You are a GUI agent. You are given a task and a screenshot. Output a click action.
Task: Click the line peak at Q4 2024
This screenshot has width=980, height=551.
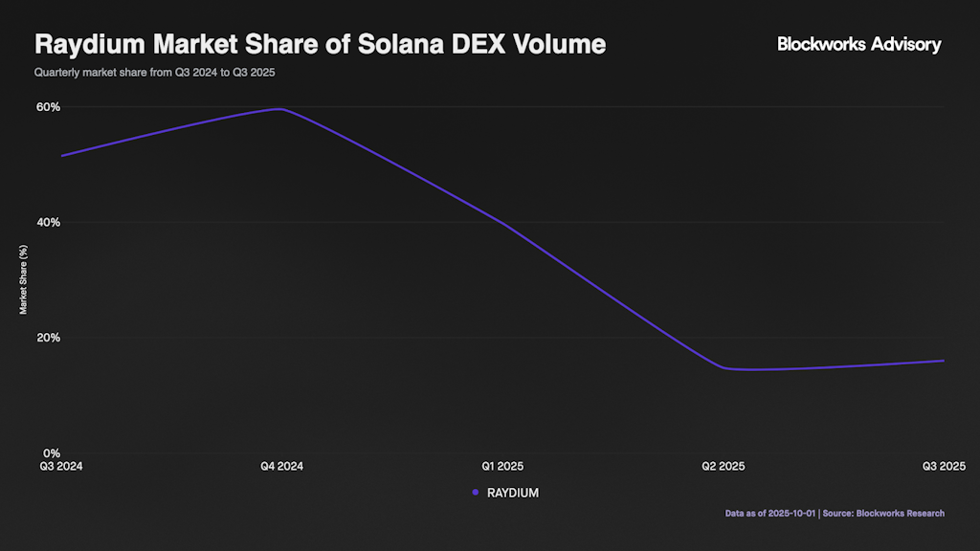[x=279, y=109]
